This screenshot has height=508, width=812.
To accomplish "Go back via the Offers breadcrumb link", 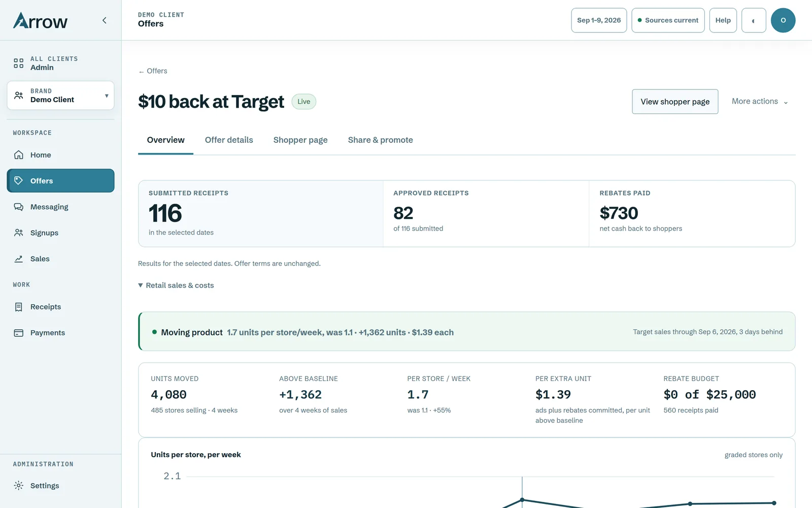I will (x=153, y=71).
